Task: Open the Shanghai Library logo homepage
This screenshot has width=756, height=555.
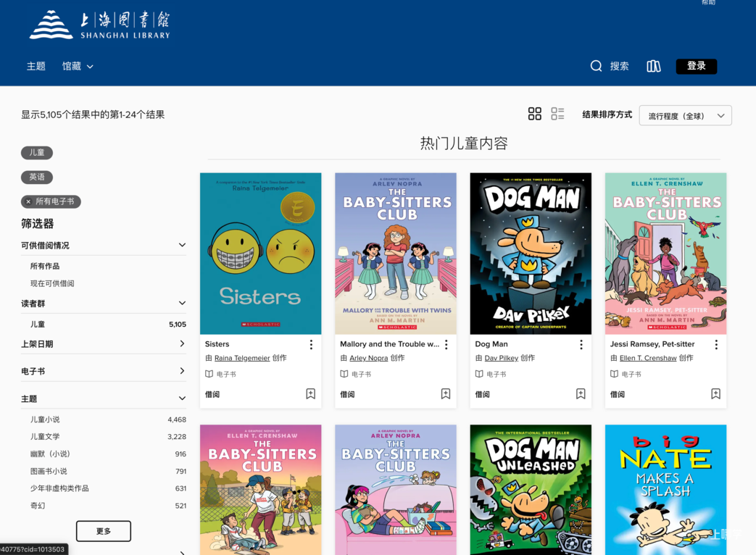Action: click(x=100, y=25)
